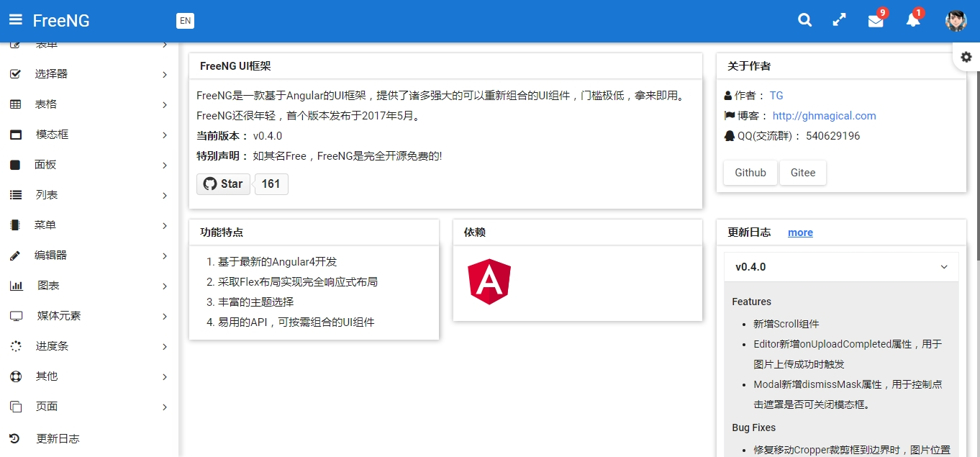Expand 其他 chevron arrow
The width and height of the screenshot is (980, 457).
(165, 377)
